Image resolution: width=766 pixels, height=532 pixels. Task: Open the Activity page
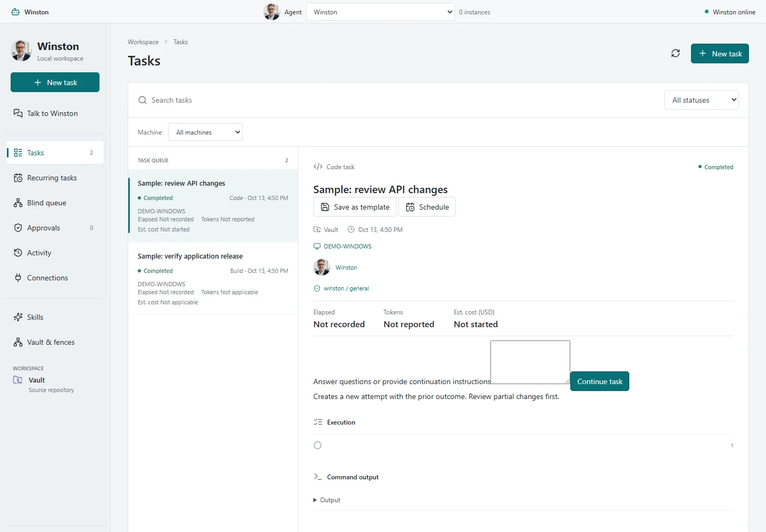coord(55,253)
